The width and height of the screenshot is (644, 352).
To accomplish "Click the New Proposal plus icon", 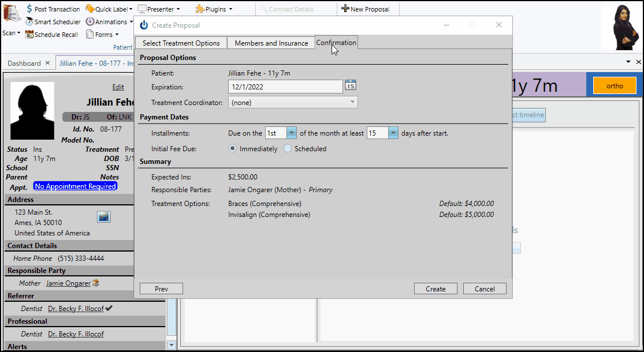I will pyautogui.click(x=345, y=9).
